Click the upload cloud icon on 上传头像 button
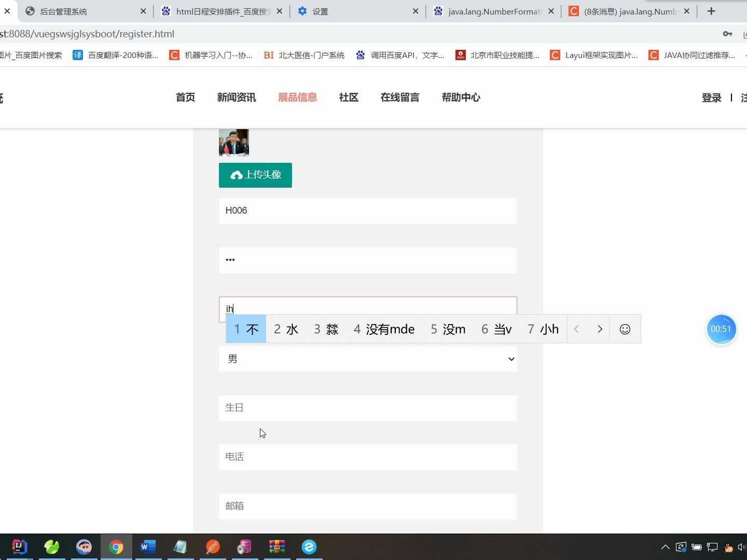Screen dimensions: 747x560 [x=237, y=175]
